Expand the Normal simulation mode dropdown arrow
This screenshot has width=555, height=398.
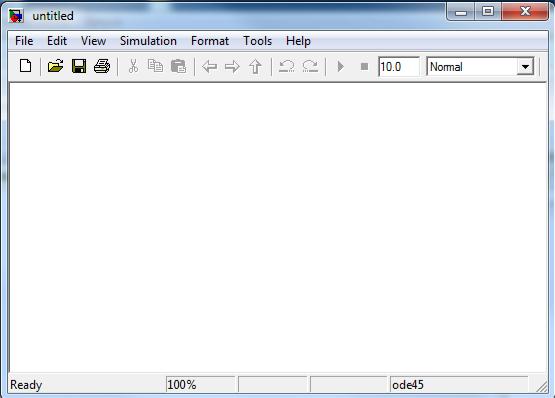click(x=525, y=67)
